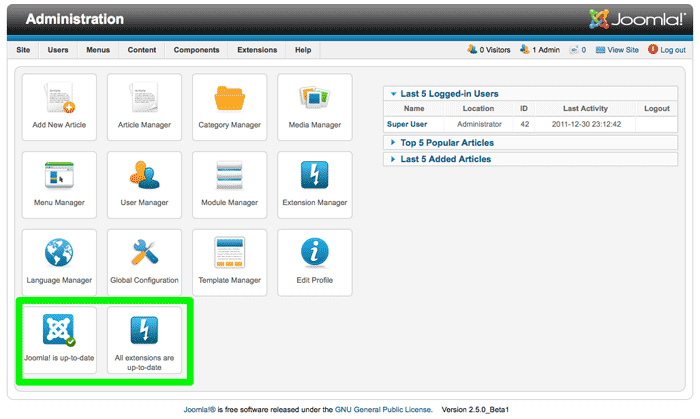Screen dimensions: 700x419
Task: Open the GNU General Public License link
Action: point(383,410)
